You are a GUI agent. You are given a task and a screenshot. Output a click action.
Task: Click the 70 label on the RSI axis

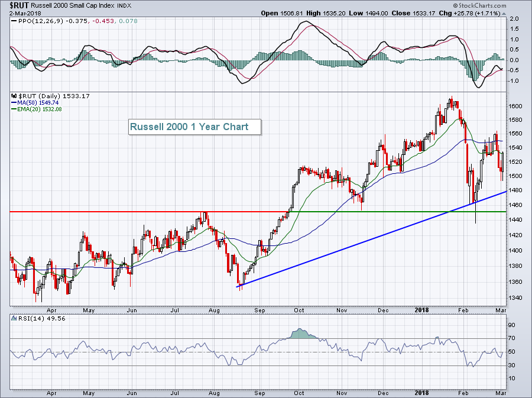pyautogui.click(x=512, y=338)
